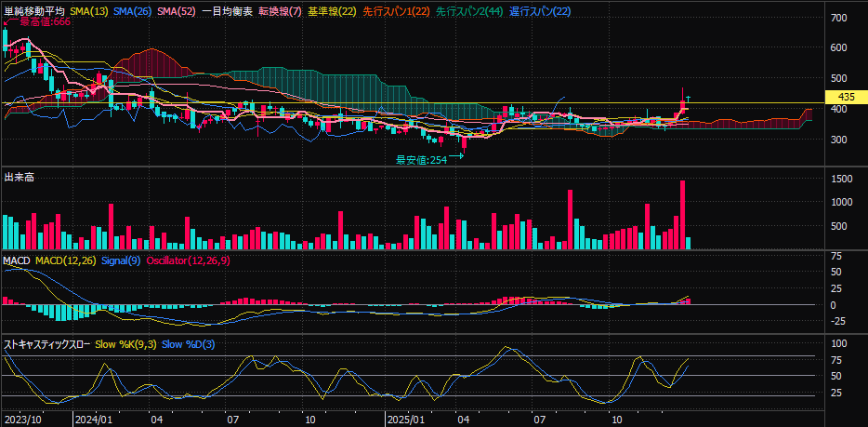The height and width of the screenshot is (427, 868).
Task: Select the Signal(9) legend label
Action: click(121, 260)
